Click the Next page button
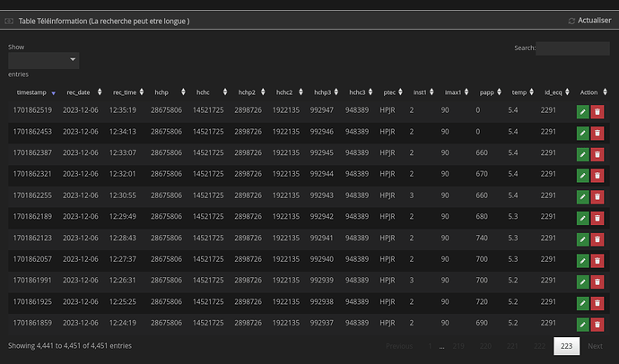 595,346
